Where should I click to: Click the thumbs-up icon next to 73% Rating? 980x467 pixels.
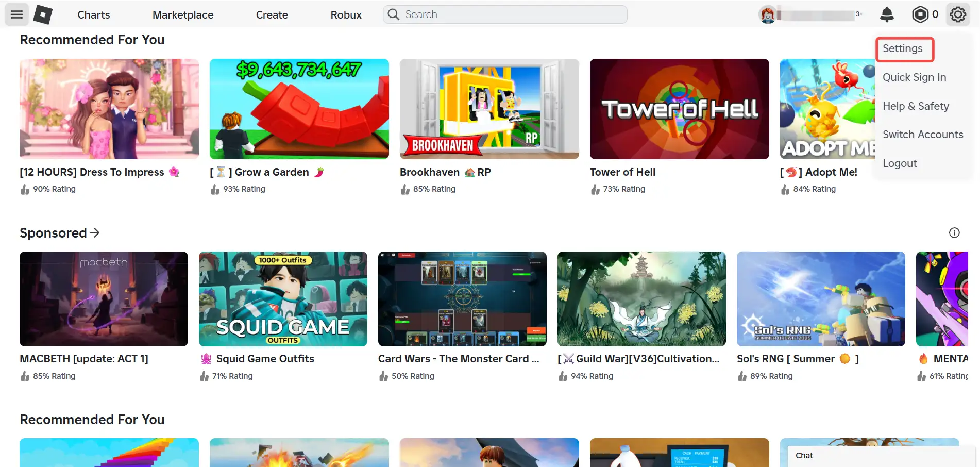pyautogui.click(x=595, y=189)
